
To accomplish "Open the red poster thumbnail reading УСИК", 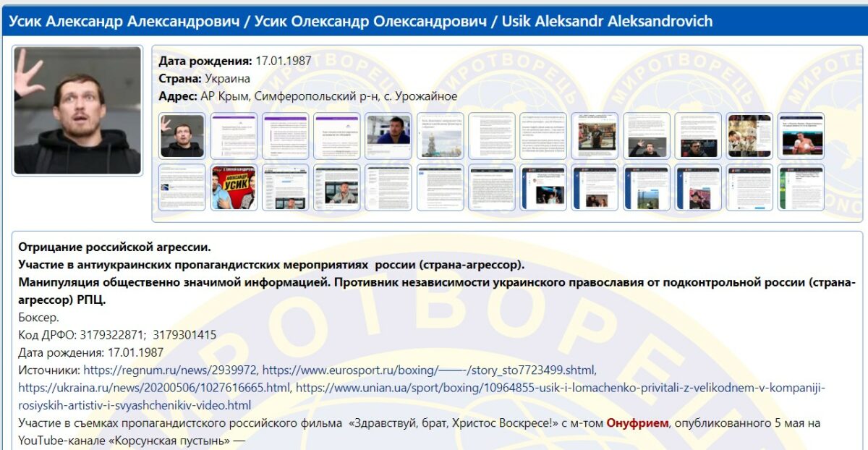I will [234, 187].
